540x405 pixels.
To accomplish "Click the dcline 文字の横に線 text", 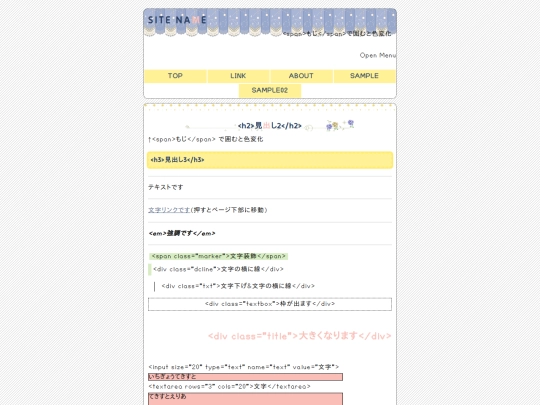I will (x=218, y=269).
